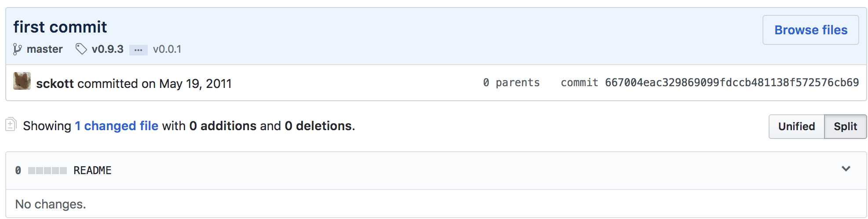Click the diff file icon beside Showing
The image size is (868, 219).
[x=11, y=125]
